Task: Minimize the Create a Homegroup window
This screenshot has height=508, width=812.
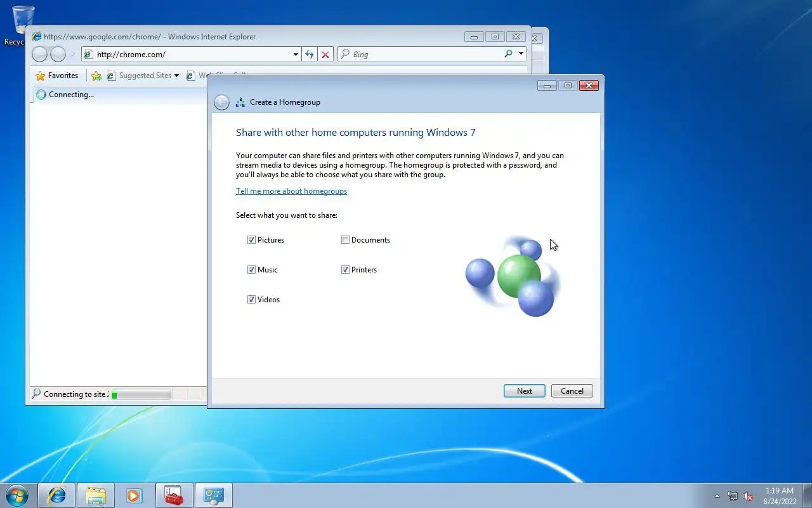Action: point(547,86)
